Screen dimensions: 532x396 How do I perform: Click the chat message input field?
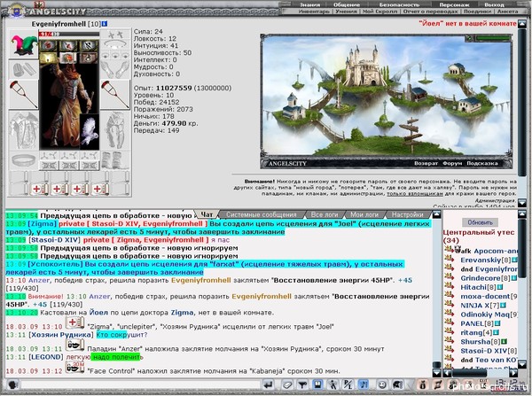(140, 385)
